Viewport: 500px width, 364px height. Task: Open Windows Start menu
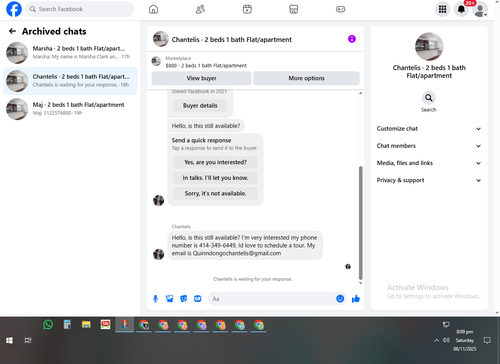(9, 340)
